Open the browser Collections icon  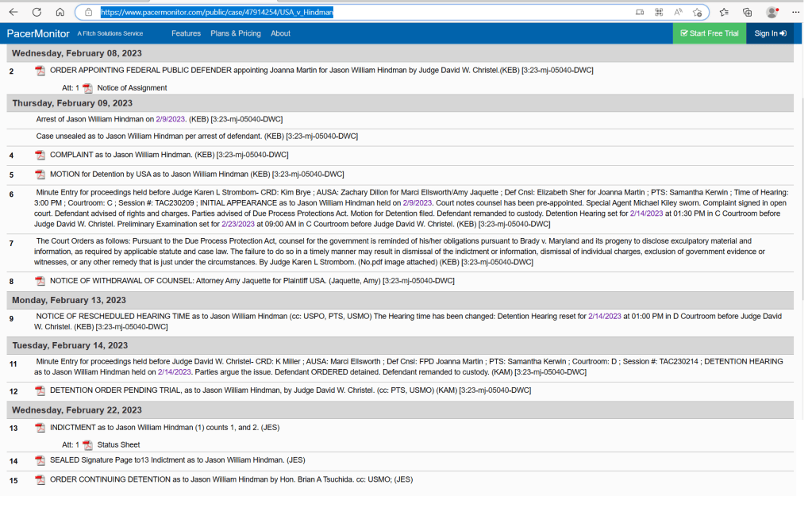(x=747, y=12)
